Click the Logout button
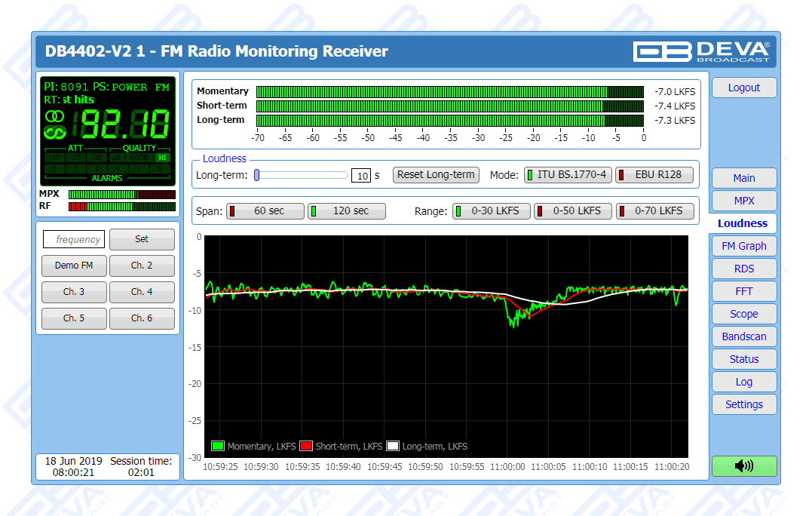 click(743, 88)
